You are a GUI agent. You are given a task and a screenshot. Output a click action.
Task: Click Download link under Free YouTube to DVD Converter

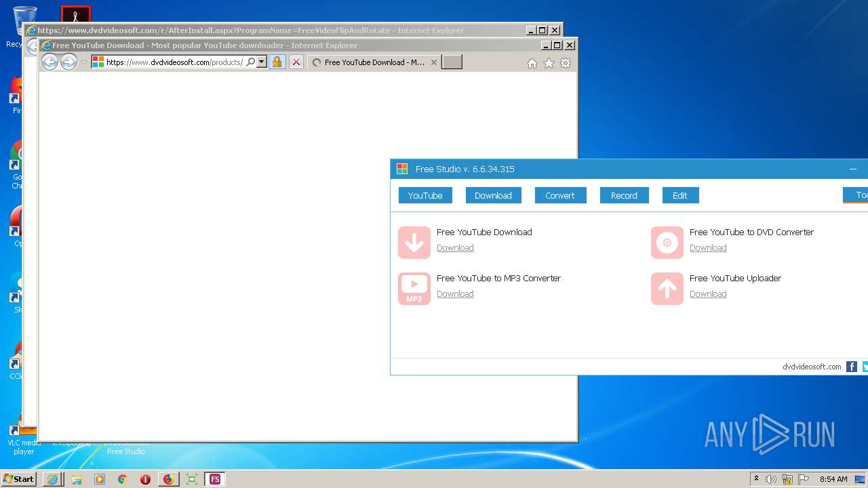[x=708, y=248]
